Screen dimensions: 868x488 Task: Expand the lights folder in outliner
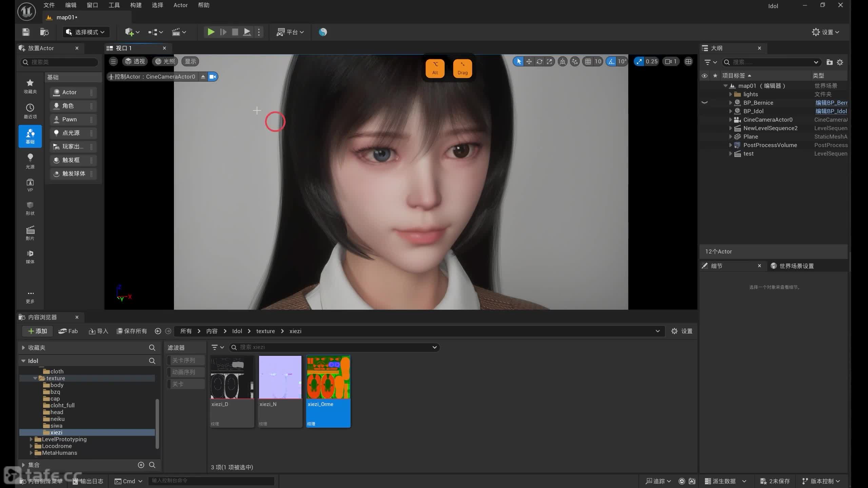730,94
